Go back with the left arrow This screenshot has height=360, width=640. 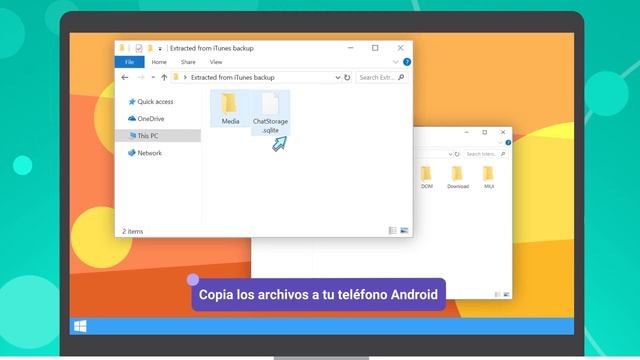pos(125,77)
